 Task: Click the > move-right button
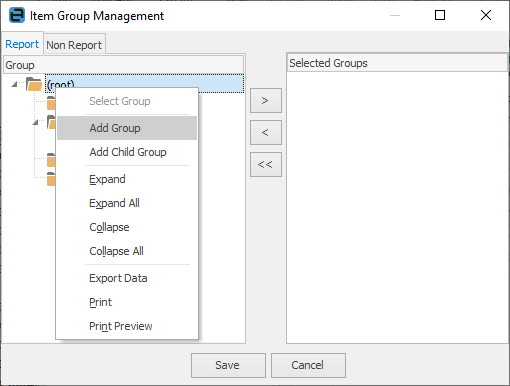pos(266,100)
